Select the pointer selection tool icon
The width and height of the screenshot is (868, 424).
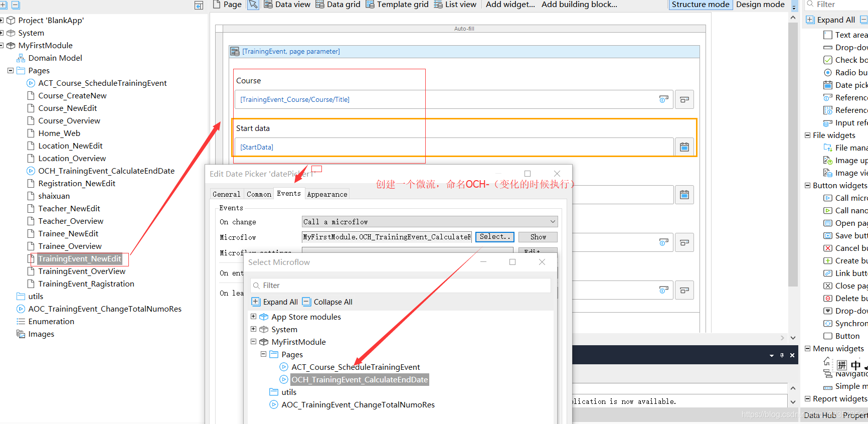(253, 5)
